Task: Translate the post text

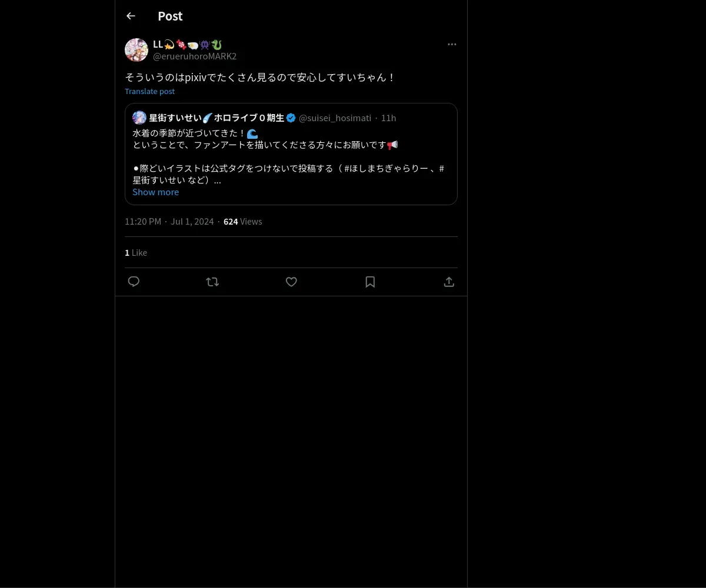Action: coord(149,91)
